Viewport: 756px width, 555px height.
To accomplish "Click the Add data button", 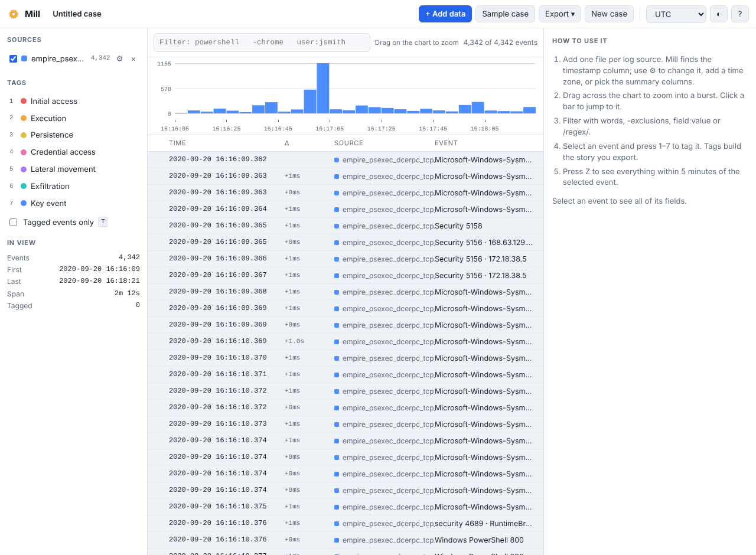I will 445,14.
